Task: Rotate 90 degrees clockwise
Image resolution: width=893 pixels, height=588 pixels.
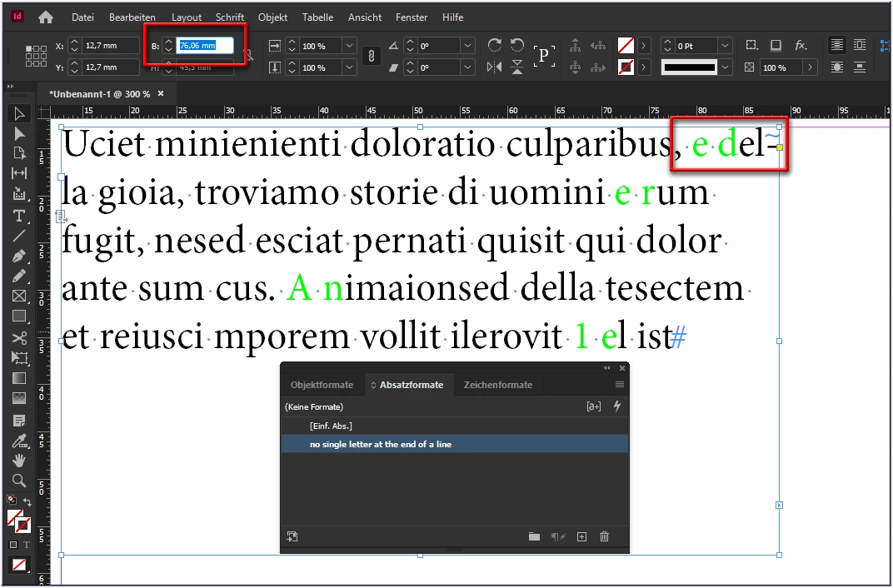Action: [494, 46]
